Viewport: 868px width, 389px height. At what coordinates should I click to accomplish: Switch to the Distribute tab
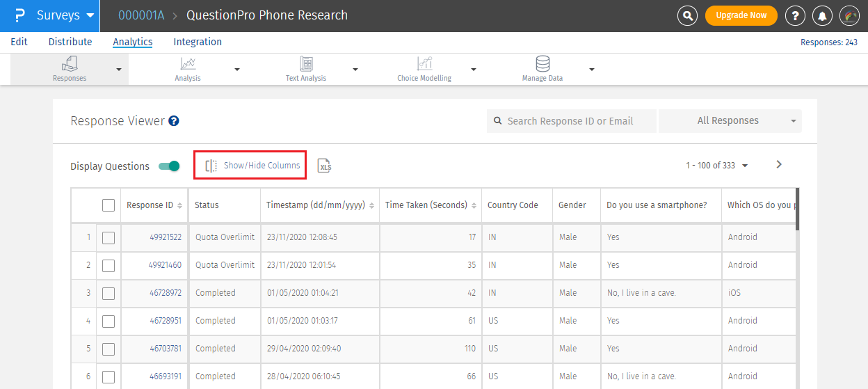[x=70, y=42]
